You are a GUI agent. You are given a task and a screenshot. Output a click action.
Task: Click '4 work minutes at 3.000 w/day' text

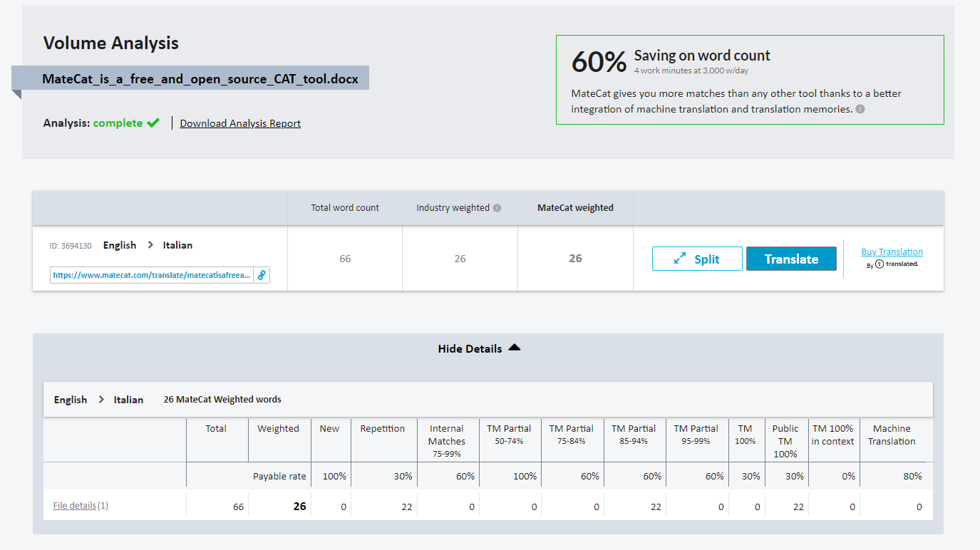(x=691, y=71)
